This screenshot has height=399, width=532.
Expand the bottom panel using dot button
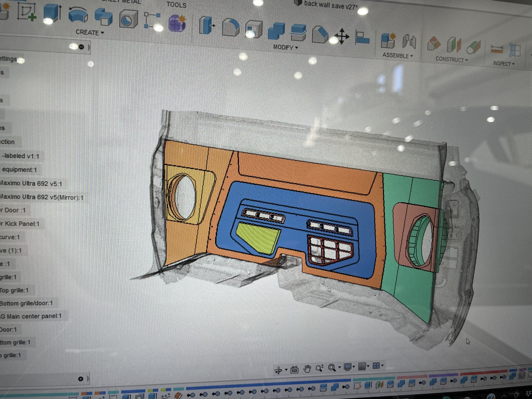(x=81, y=379)
